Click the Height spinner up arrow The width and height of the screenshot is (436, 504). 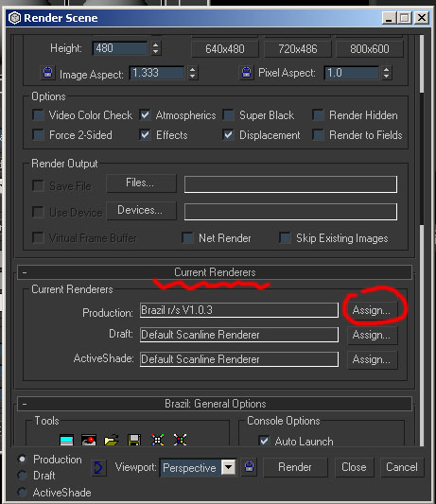(x=156, y=45)
